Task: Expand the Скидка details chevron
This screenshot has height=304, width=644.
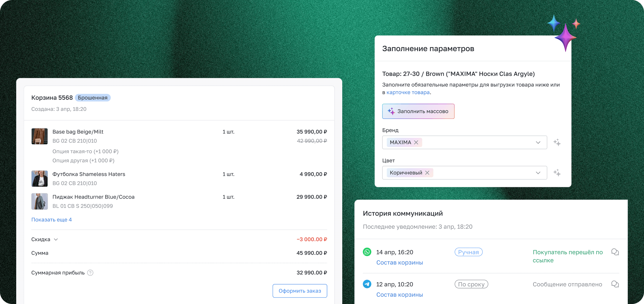Action: 56,239
